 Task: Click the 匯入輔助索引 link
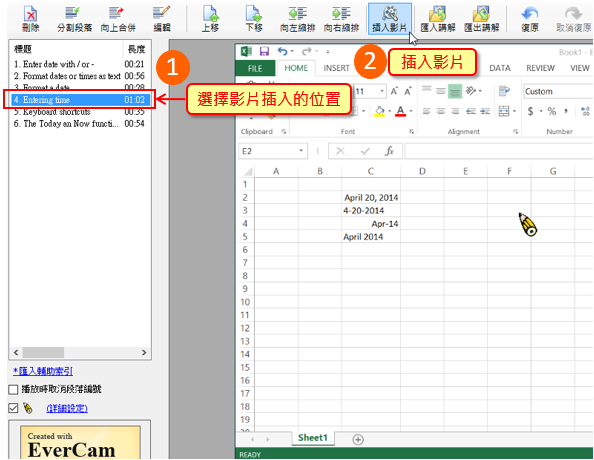pyautogui.click(x=43, y=371)
